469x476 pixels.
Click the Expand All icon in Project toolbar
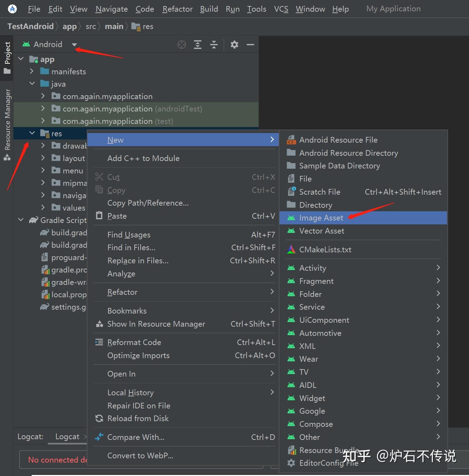198,45
